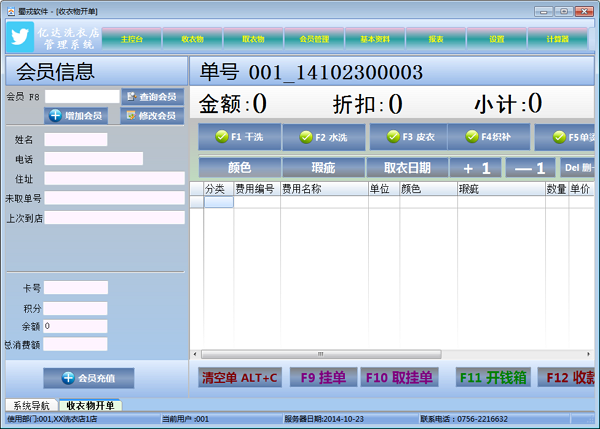Click the 未取单号 field
The width and height of the screenshot is (600, 429).
(x=114, y=198)
